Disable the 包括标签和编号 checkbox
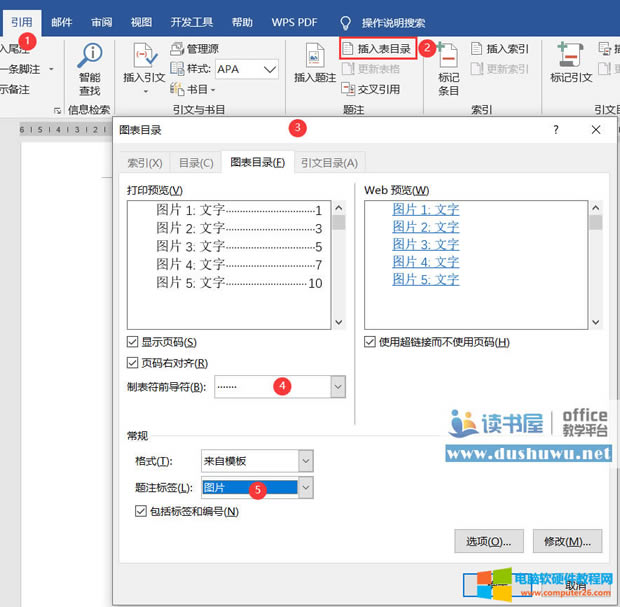The height and width of the screenshot is (607, 620). click(x=140, y=511)
